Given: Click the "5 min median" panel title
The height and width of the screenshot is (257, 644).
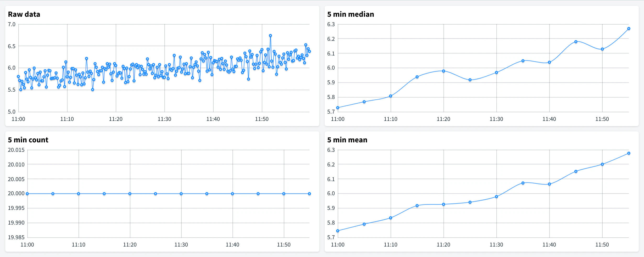Looking at the screenshot, I should coord(351,14).
